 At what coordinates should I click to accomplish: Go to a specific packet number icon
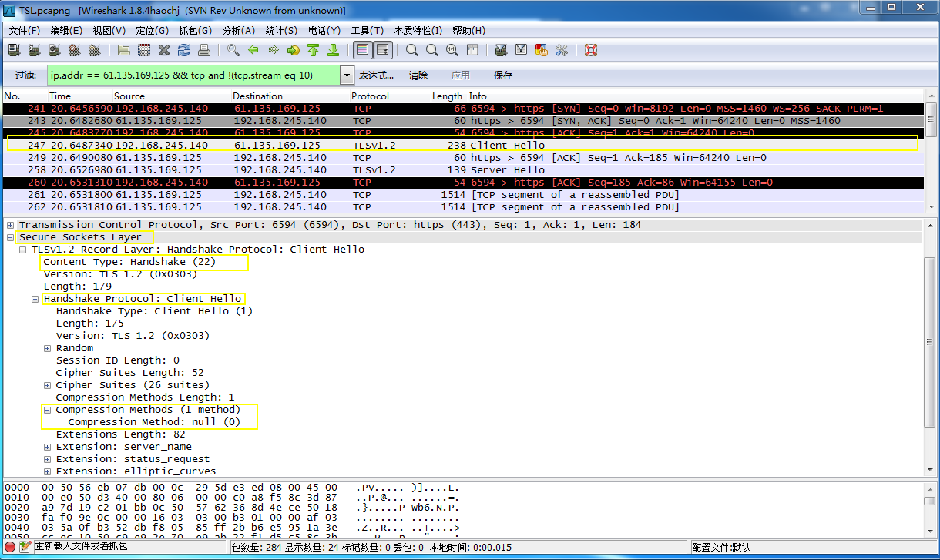(294, 50)
